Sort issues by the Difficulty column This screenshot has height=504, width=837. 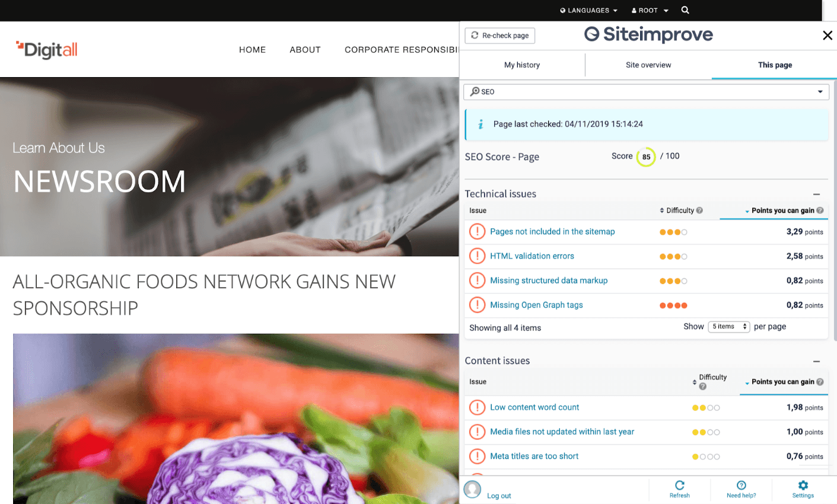click(681, 210)
